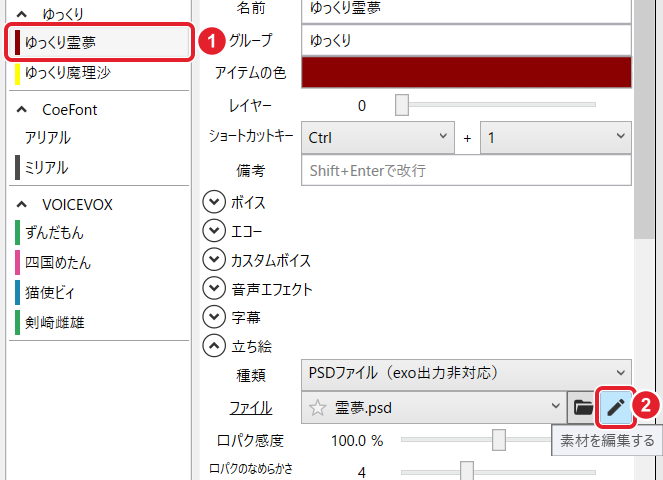
Task: Select the 四国めたん character
Action: point(99,262)
